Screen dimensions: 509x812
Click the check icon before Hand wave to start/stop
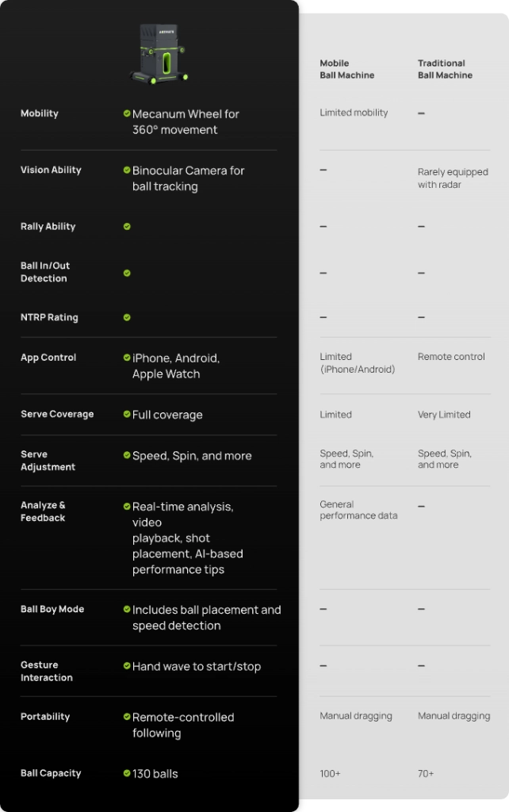click(127, 665)
